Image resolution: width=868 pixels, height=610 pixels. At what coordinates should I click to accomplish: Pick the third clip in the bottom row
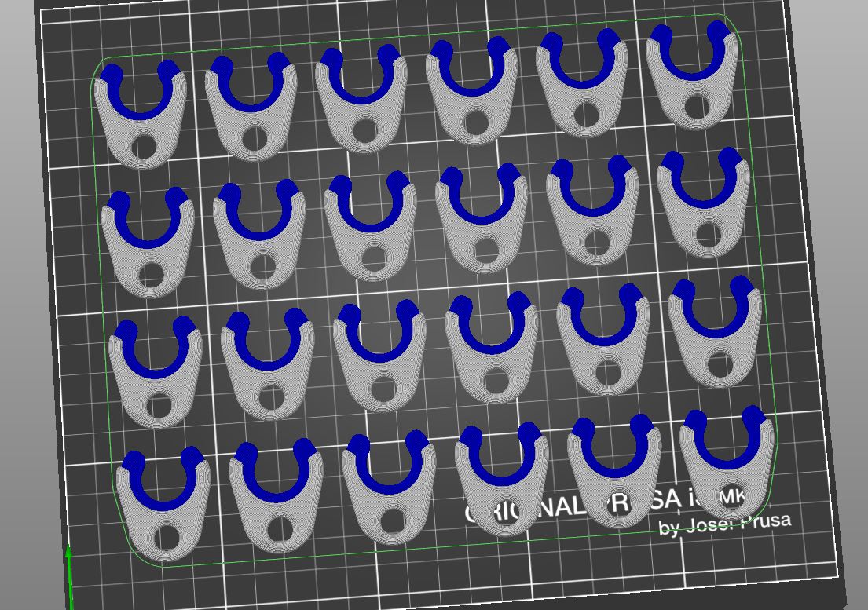point(389,488)
